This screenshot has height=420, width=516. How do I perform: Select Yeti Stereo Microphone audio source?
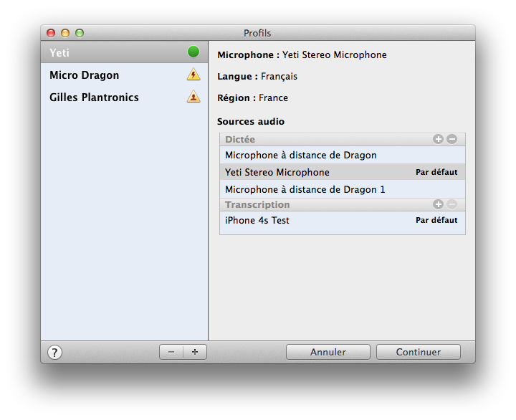[343, 172]
